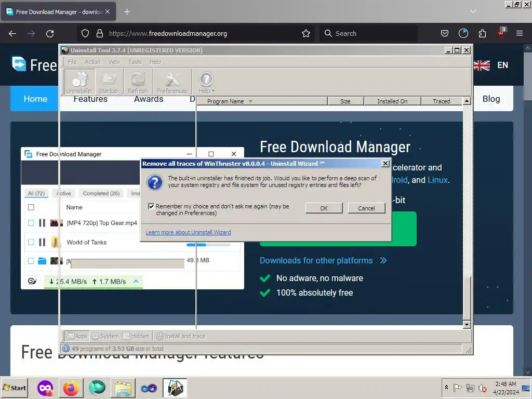
Task: Open the Help menu in Uninstall Tool
Action: tap(155, 62)
